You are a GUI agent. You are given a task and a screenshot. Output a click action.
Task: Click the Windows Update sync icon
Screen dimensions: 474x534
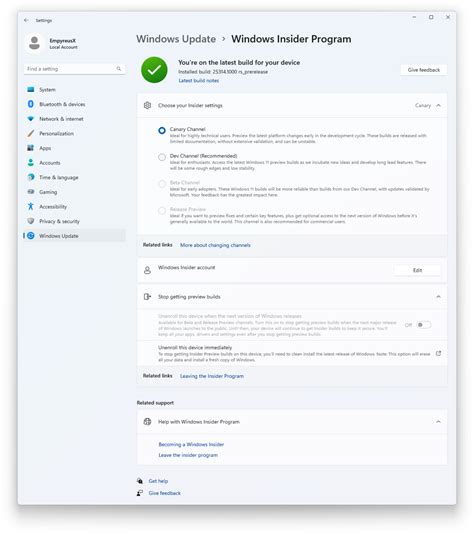[31, 236]
